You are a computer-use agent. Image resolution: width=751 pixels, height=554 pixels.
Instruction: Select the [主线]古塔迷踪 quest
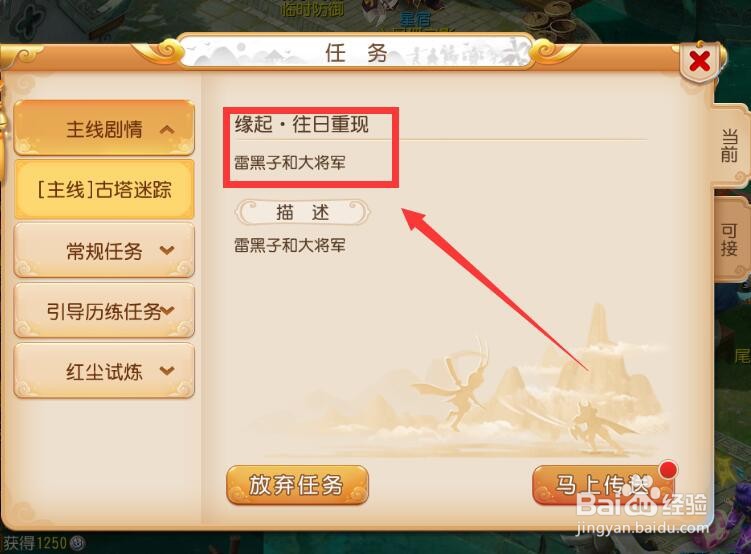click(x=104, y=190)
